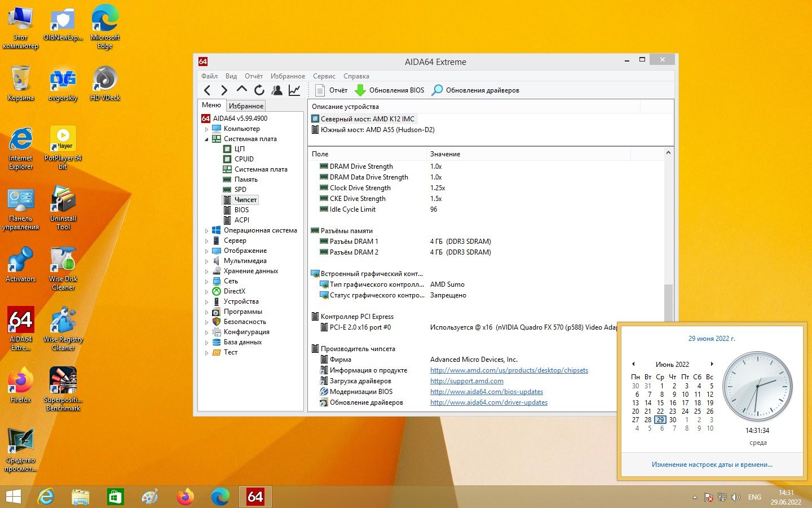Click Изменение настроек даты и времени link
812x508 pixels.
tap(712, 465)
